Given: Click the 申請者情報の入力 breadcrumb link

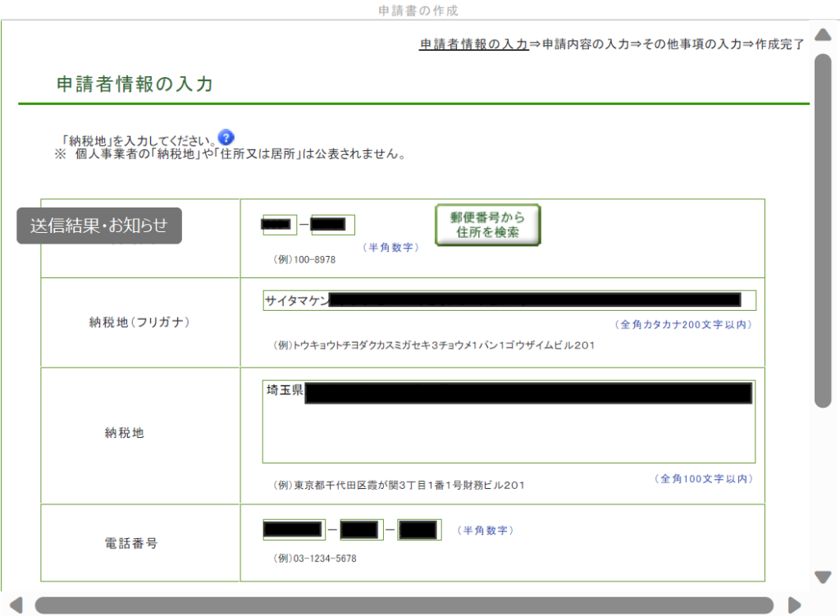Looking at the screenshot, I should tap(473, 44).
